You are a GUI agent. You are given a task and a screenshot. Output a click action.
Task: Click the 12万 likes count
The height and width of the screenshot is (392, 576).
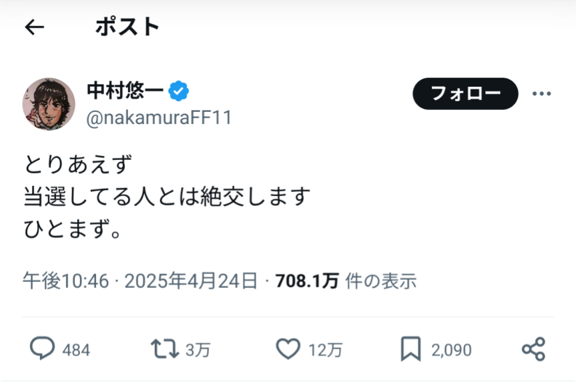(325, 349)
